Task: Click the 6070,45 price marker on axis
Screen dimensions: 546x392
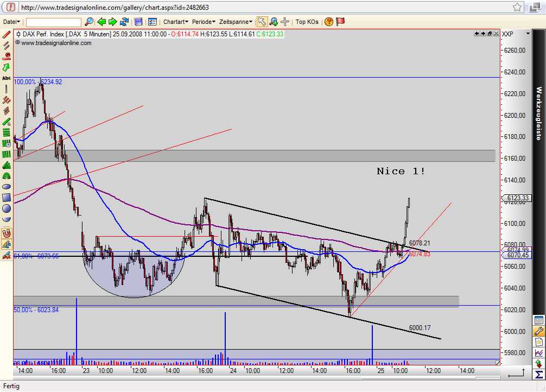Action: pyautogui.click(x=517, y=255)
